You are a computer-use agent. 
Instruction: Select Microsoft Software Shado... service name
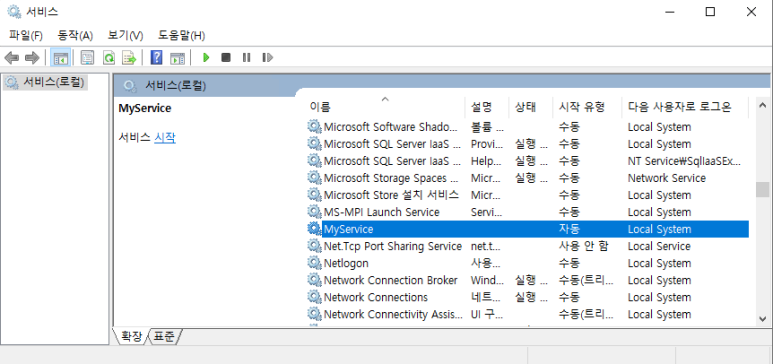pos(390,127)
